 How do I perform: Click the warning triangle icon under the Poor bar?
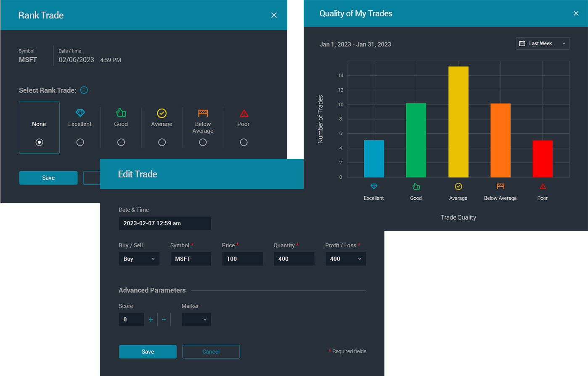tap(543, 186)
